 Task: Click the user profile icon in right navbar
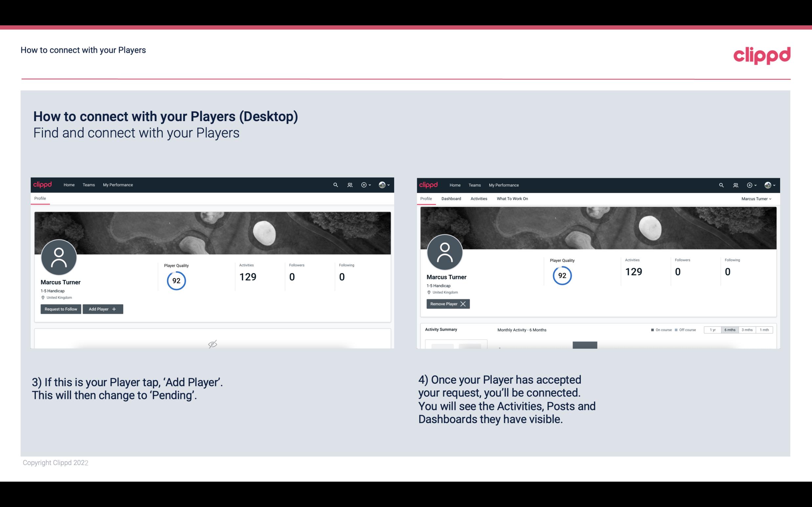point(768,184)
